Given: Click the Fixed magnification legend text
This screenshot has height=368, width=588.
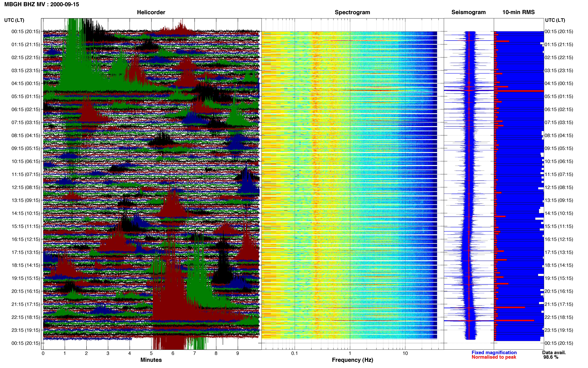Looking at the screenshot, I should 494,352.
